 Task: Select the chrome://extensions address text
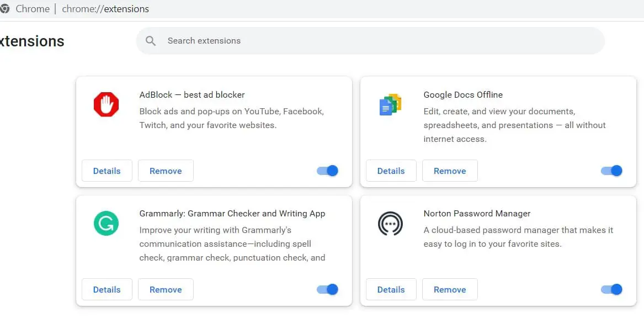click(x=105, y=8)
